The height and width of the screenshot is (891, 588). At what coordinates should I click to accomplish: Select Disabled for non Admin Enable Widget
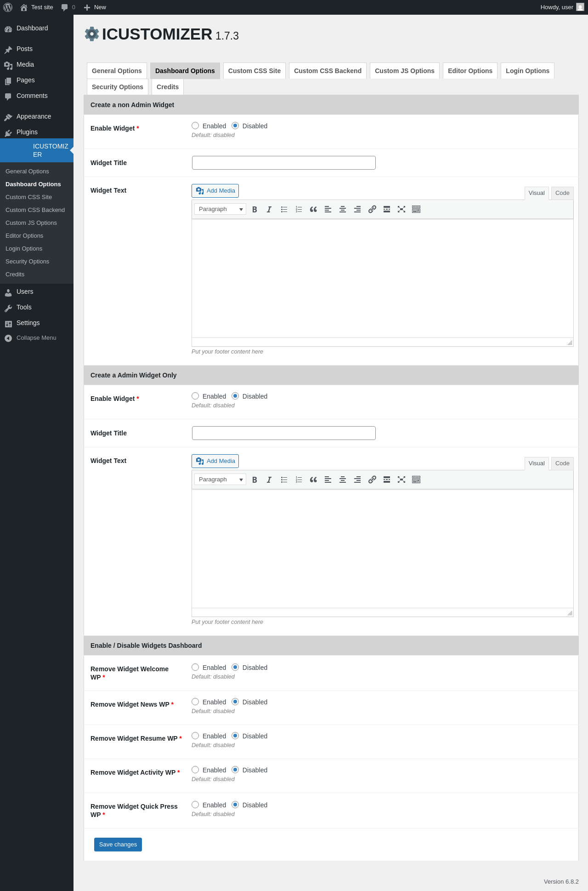235,126
